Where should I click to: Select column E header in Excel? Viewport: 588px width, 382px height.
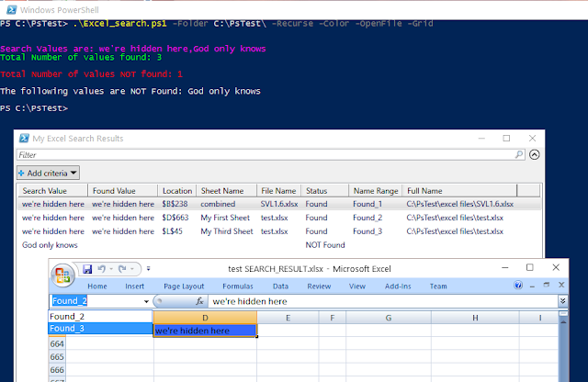click(x=288, y=318)
